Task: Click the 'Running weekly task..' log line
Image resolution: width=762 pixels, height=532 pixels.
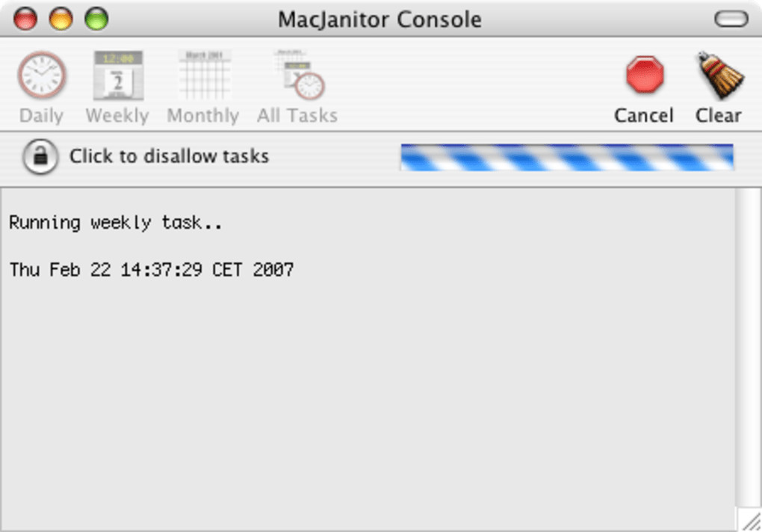Action: click(116, 223)
